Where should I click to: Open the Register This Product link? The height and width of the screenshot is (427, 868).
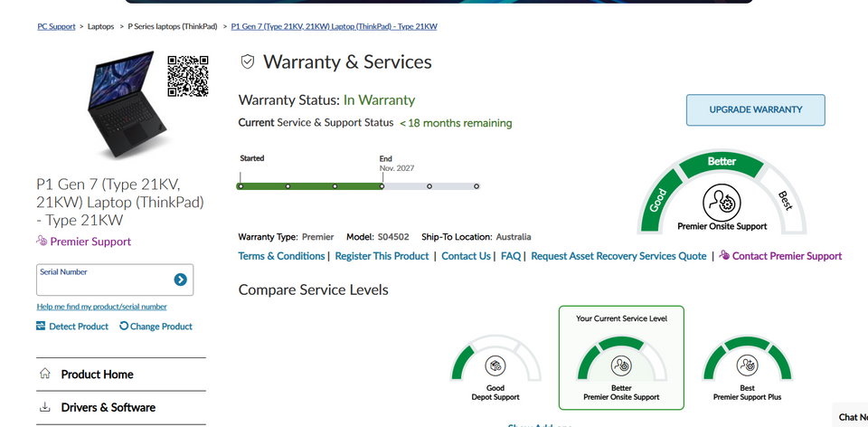coord(382,256)
